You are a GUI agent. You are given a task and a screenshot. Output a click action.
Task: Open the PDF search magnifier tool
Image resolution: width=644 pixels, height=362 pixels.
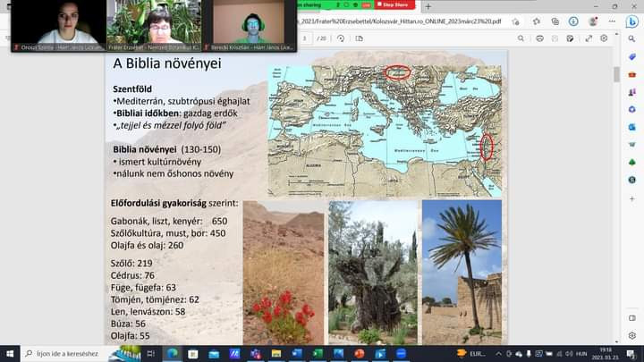click(520, 38)
